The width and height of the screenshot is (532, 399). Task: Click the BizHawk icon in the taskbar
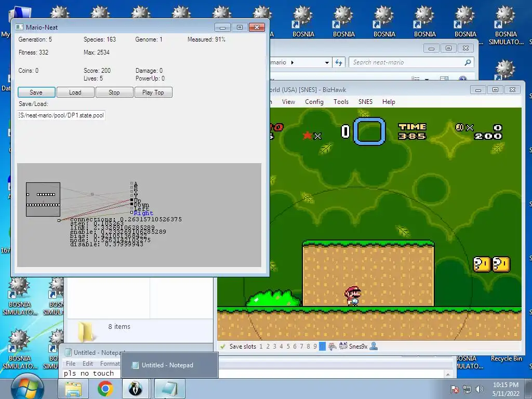[x=136, y=389]
